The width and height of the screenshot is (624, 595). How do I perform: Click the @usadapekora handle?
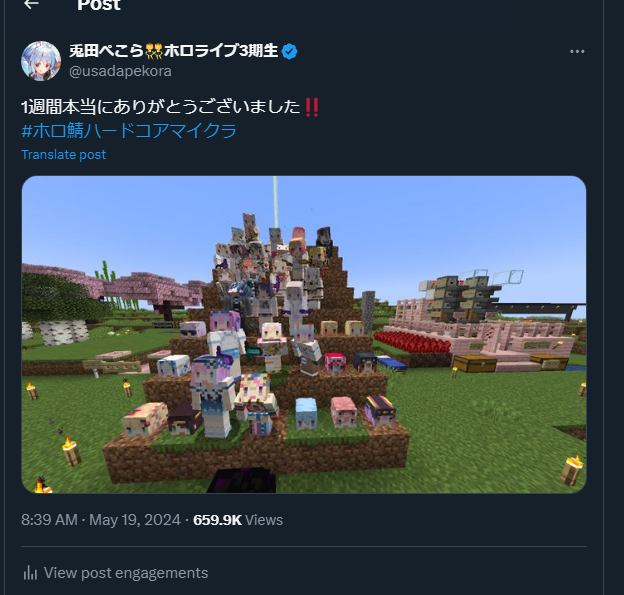pyautogui.click(x=120, y=71)
